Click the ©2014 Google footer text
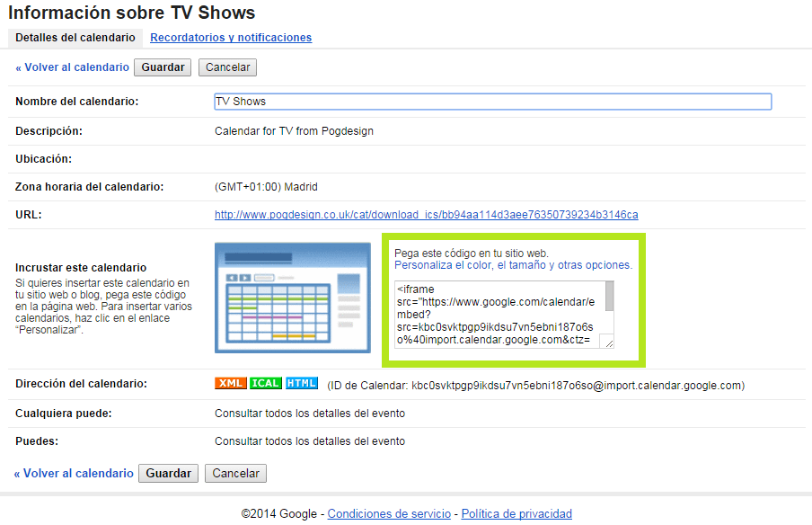 click(278, 513)
